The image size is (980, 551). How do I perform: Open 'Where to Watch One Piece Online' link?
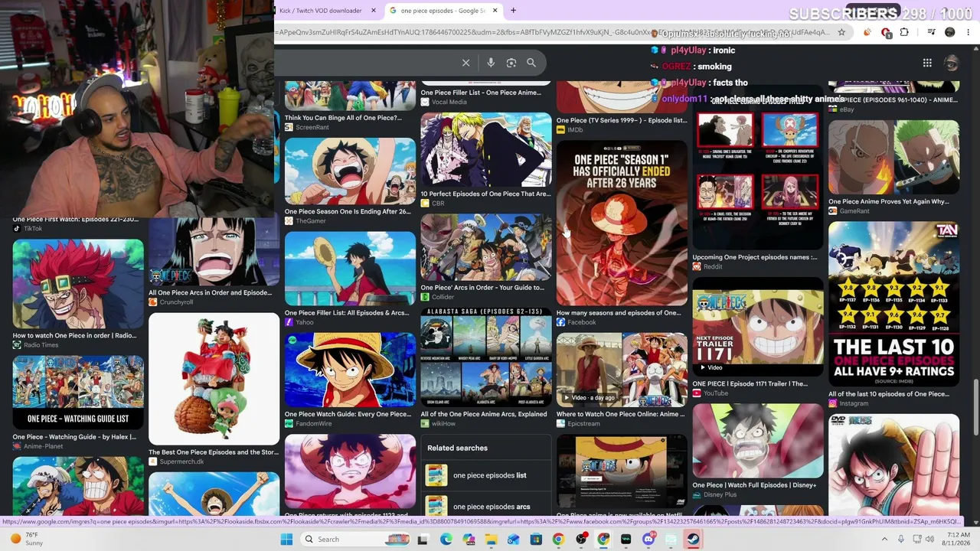click(621, 414)
